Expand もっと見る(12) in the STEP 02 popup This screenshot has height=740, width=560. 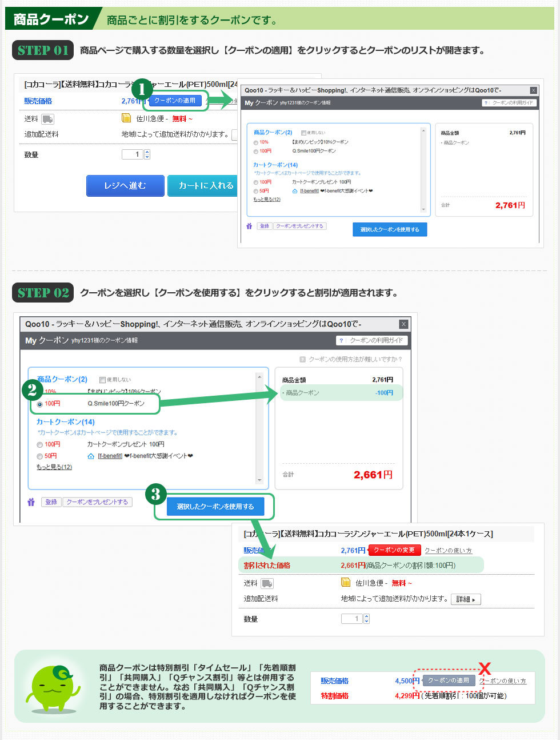point(54,467)
